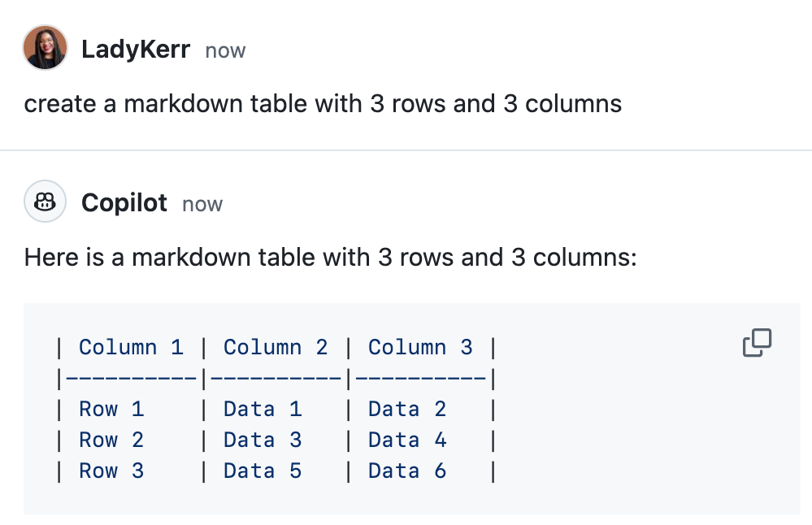Select "Row 2" in code block

coord(111,440)
